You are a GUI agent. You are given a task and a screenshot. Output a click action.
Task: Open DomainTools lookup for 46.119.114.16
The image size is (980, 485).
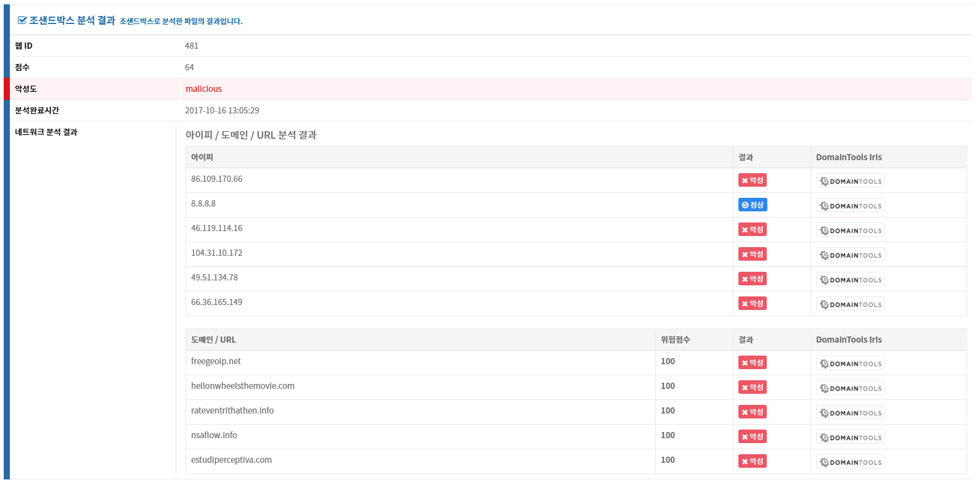[850, 230]
